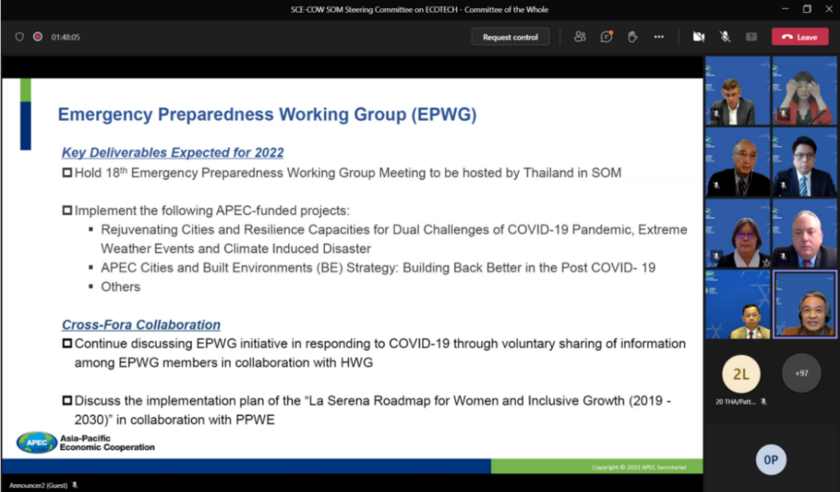
Task: Click Emergency Preparedness Working Group slide title
Action: (x=267, y=115)
